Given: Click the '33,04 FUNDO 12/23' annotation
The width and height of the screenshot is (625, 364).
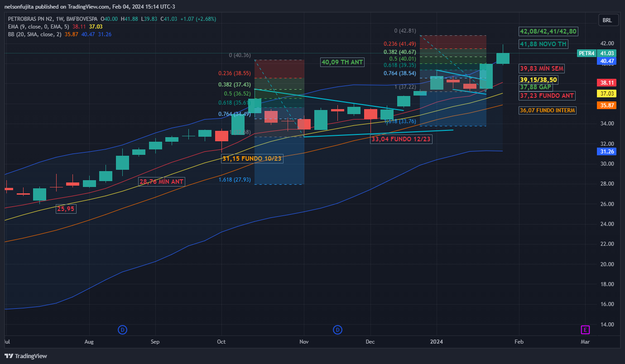Looking at the screenshot, I should click(x=401, y=139).
